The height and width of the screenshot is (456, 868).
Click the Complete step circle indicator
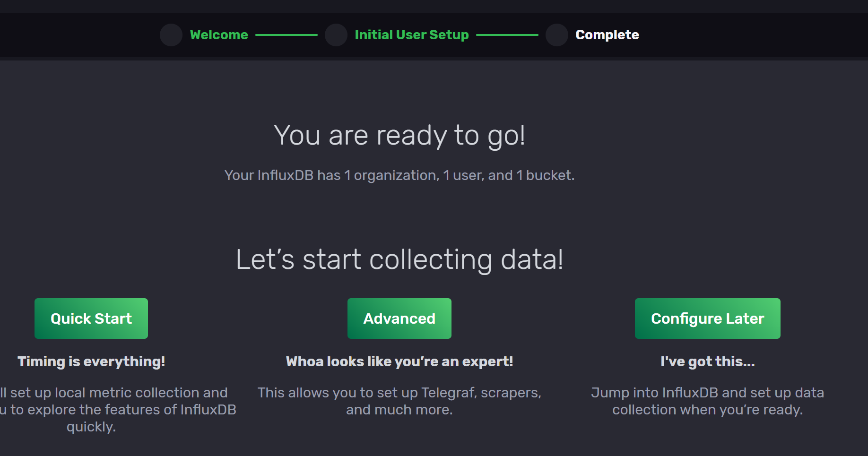(x=557, y=35)
